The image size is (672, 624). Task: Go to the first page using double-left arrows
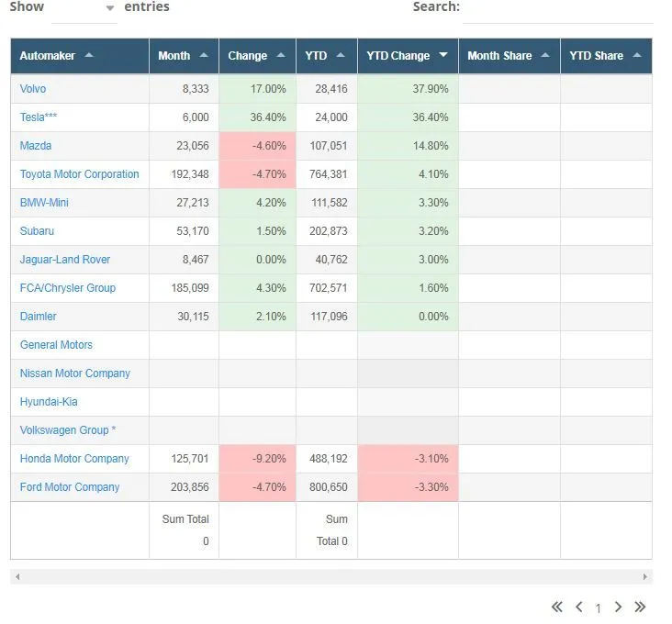click(x=556, y=607)
